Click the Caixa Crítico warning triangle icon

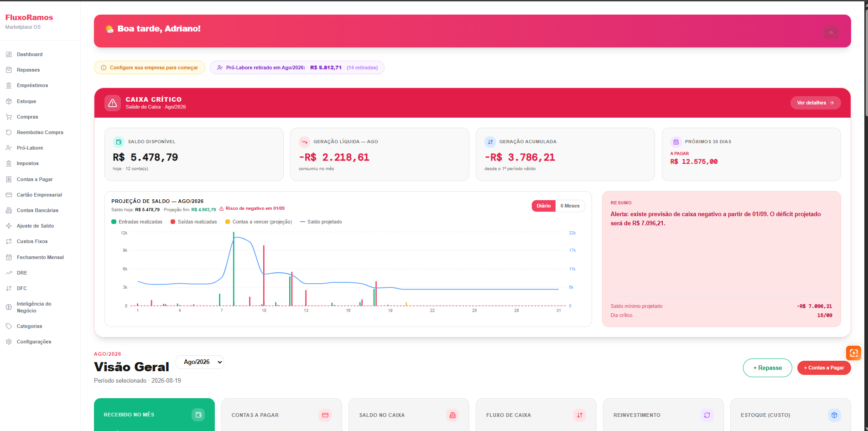pyautogui.click(x=113, y=103)
